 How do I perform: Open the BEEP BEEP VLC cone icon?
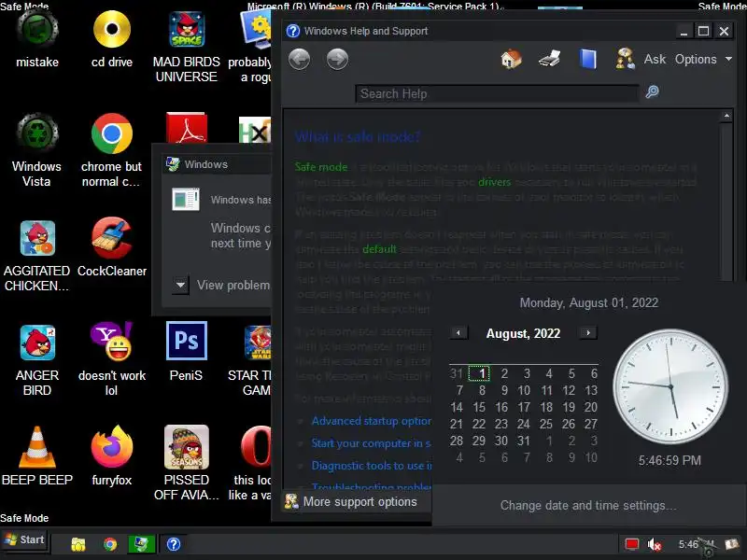[x=37, y=456]
